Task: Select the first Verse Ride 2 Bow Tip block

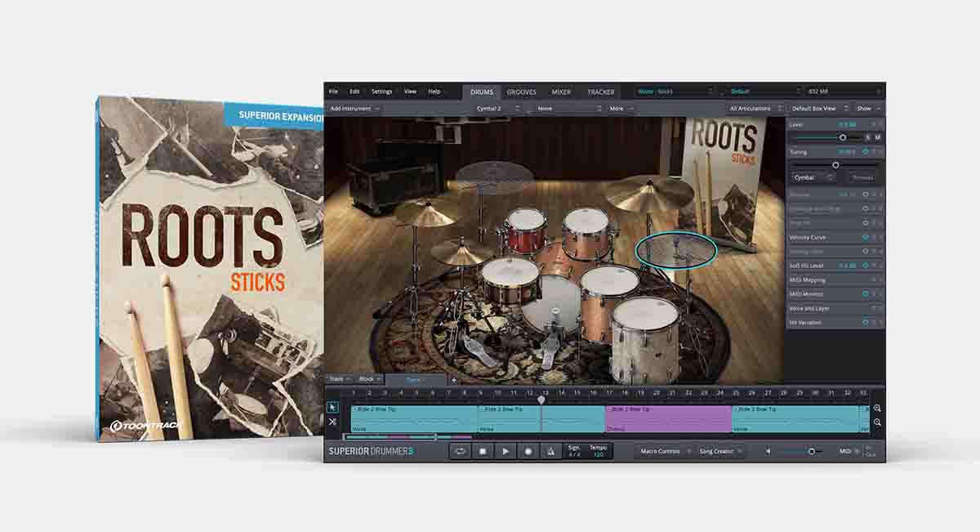Action: click(414, 419)
